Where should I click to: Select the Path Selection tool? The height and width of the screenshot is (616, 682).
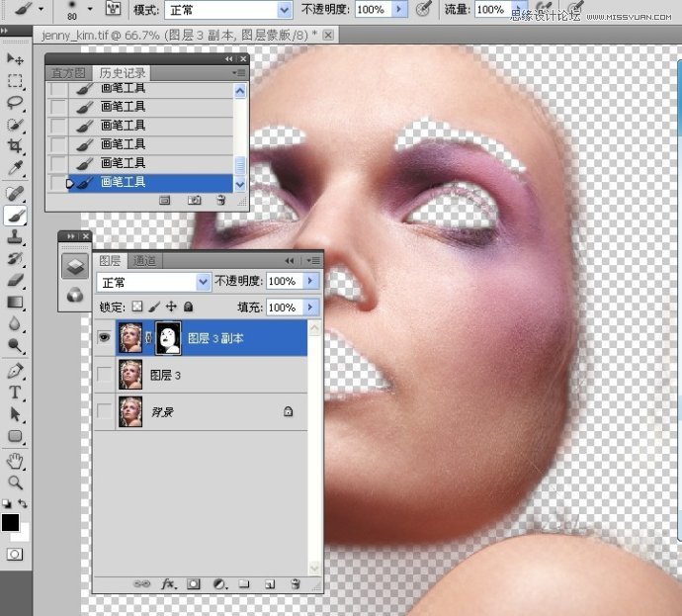15,414
